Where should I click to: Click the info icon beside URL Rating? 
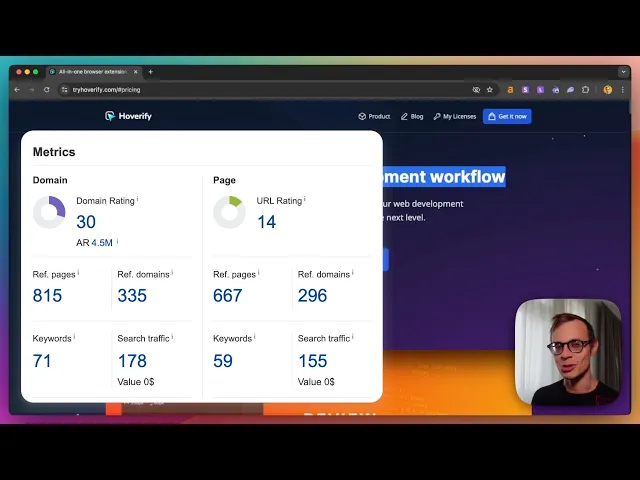click(304, 199)
